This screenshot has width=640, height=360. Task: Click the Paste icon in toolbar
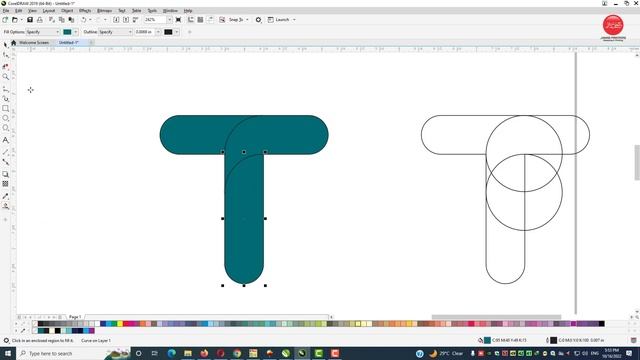(x=71, y=20)
